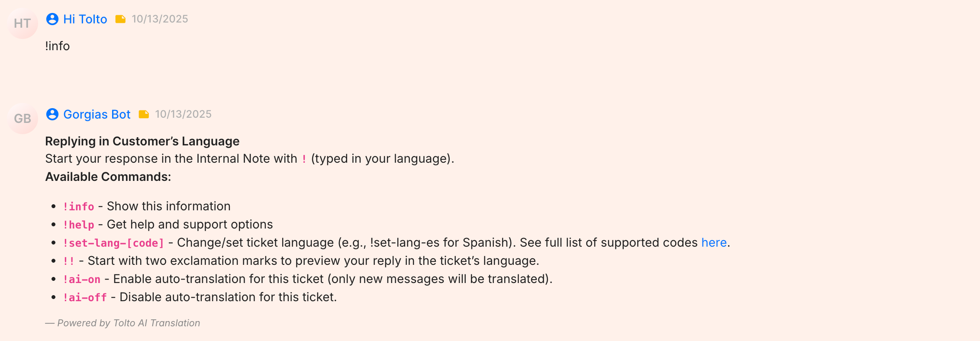Screen dimensions: 980x341
Task: Click the pink !! preview command
Action: (x=69, y=261)
